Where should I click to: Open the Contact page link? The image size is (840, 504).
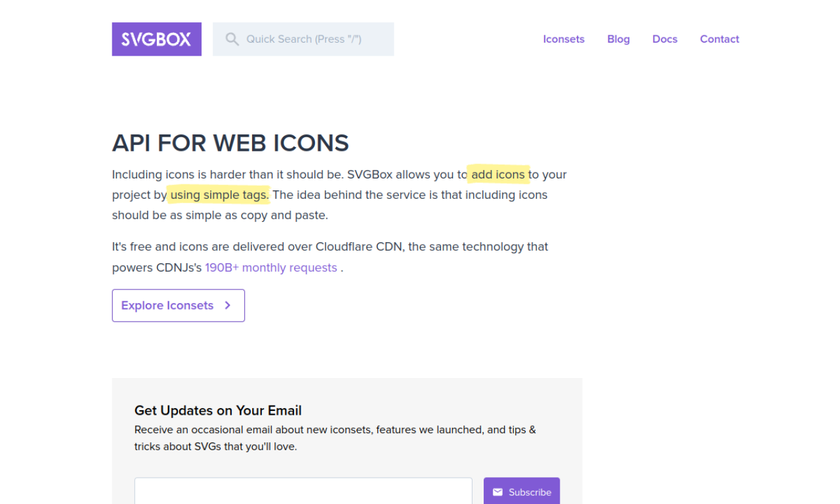tap(719, 39)
